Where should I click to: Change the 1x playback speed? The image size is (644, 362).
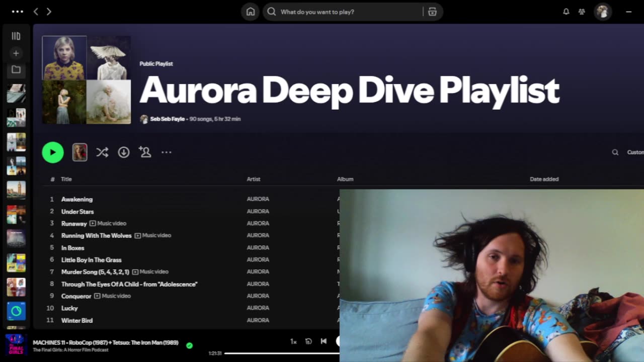[293, 341]
